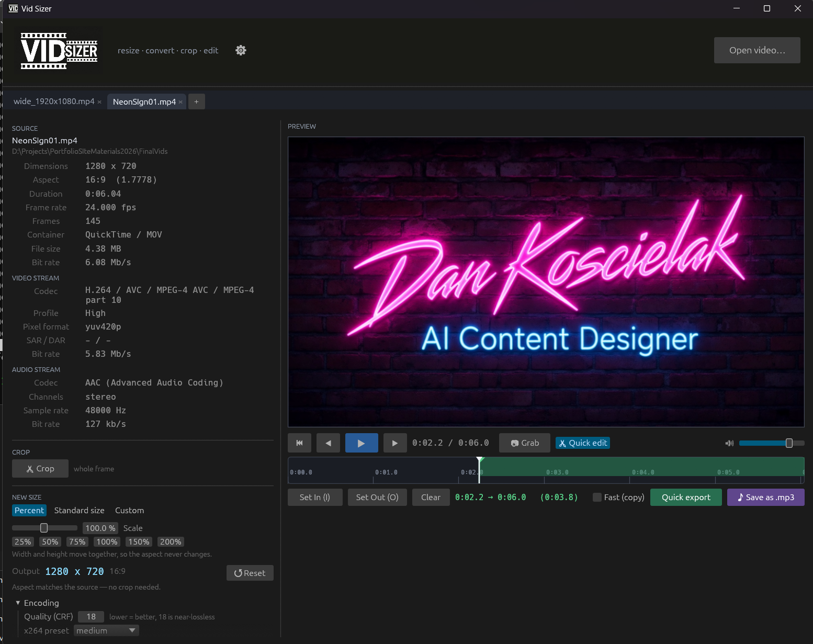Switch to Custom size mode
The width and height of the screenshot is (813, 644).
tap(129, 511)
